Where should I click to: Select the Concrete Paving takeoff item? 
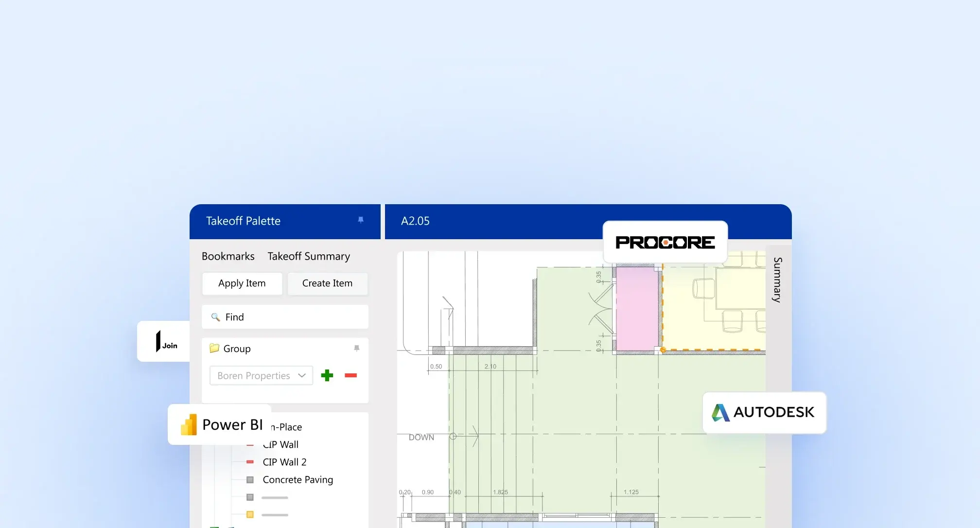click(x=297, y=479)
